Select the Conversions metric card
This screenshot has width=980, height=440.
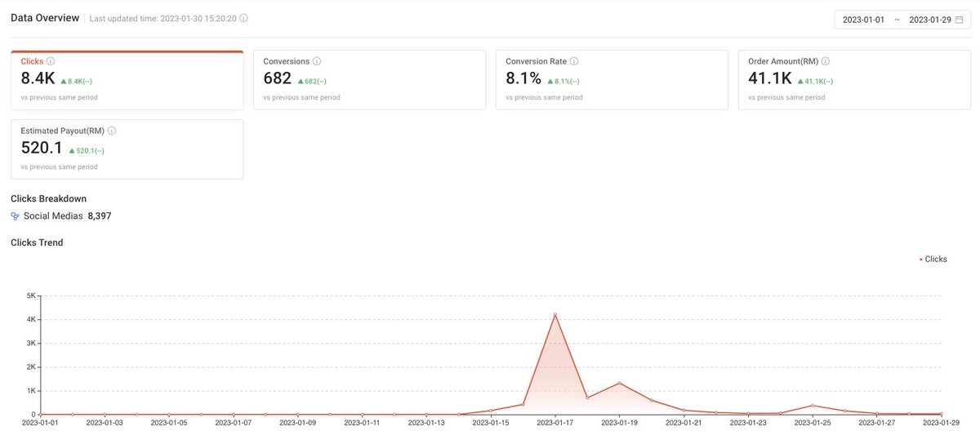click(x=369, y=80)
